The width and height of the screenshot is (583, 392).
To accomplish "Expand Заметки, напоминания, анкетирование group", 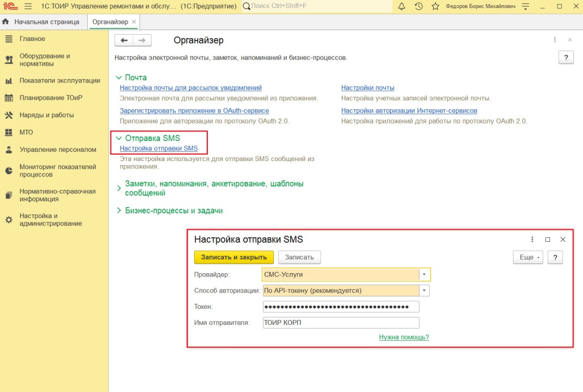I will pyautogui.click(x=118, y=188).
